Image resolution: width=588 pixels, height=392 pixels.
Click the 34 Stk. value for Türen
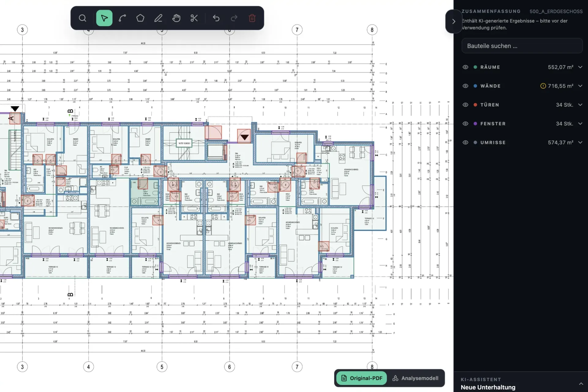coord(564,105)
